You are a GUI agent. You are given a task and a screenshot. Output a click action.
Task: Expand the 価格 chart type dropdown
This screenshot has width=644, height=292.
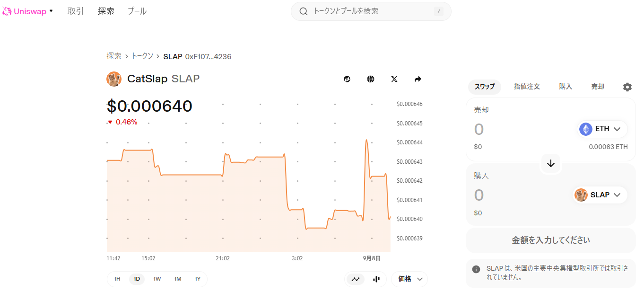pyautogui.click(x=409, y=279)
